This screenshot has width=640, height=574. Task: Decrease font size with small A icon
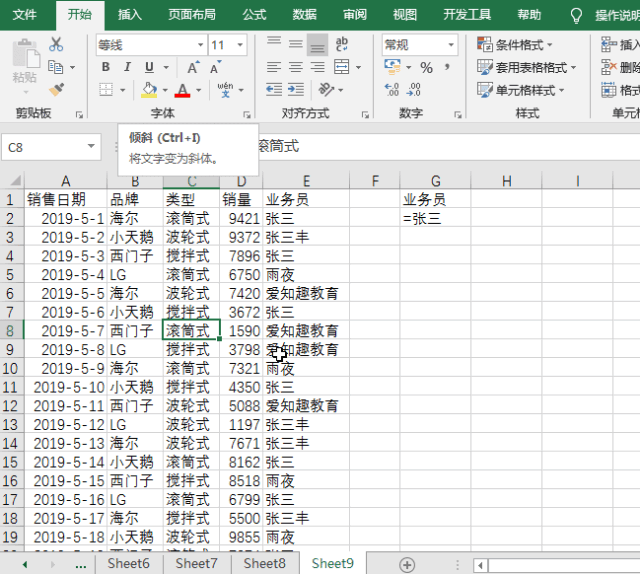pos(216,67)
